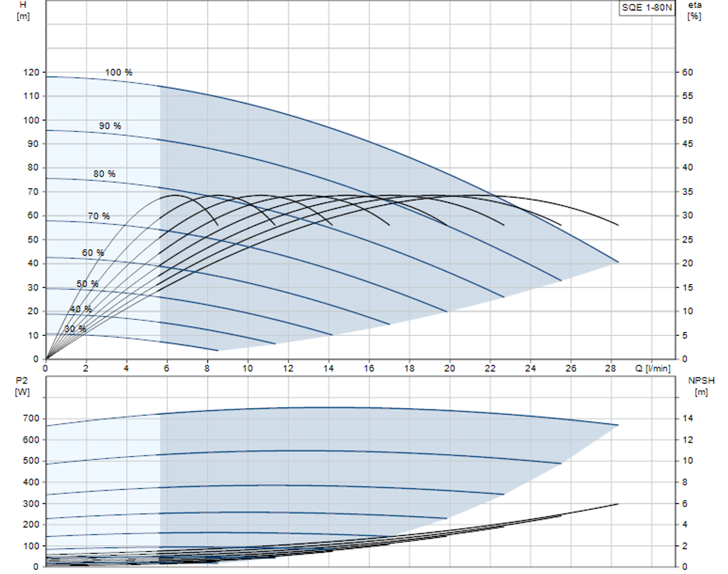Choose the 30 % speed curve label
The height and width of the screenshot is (574, 728).
coord(75,329)
